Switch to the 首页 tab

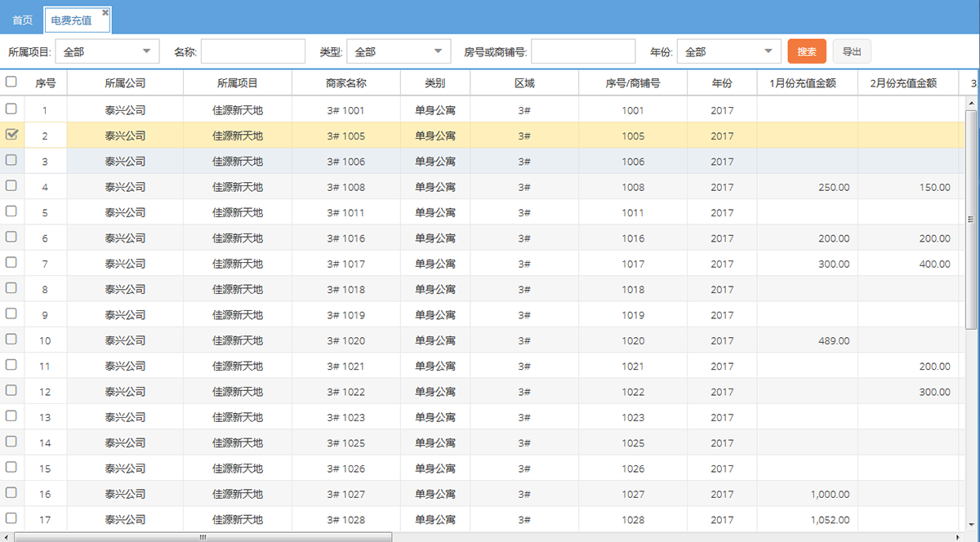pos(23,20)
